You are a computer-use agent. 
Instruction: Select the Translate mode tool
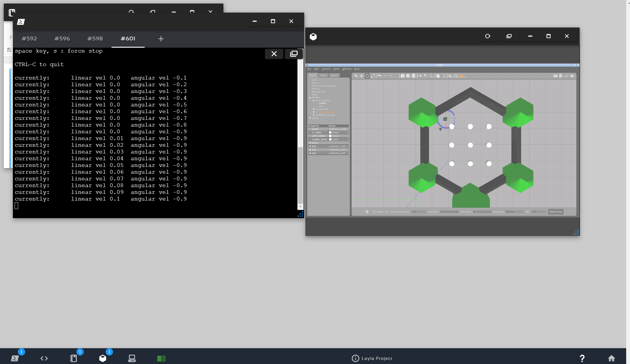[x=362, y=76]
